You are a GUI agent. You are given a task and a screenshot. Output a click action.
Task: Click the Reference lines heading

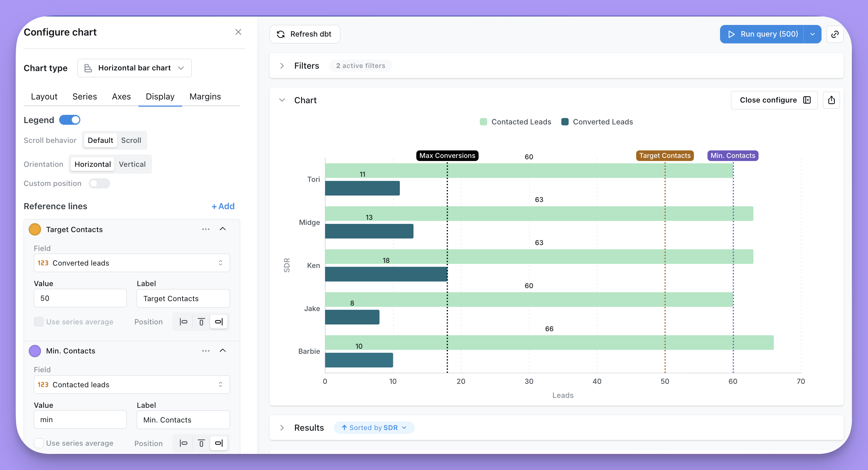[x=55, y=206]
